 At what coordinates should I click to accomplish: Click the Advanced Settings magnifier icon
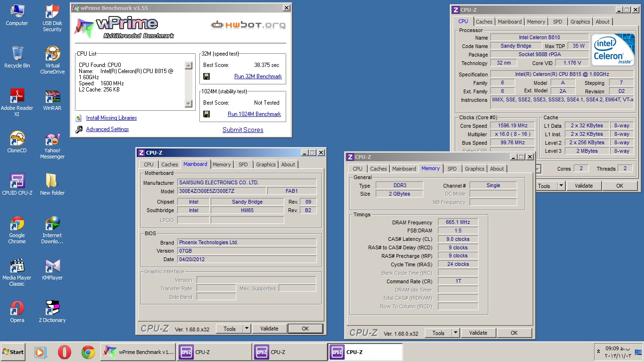click(x=79, y=129)
